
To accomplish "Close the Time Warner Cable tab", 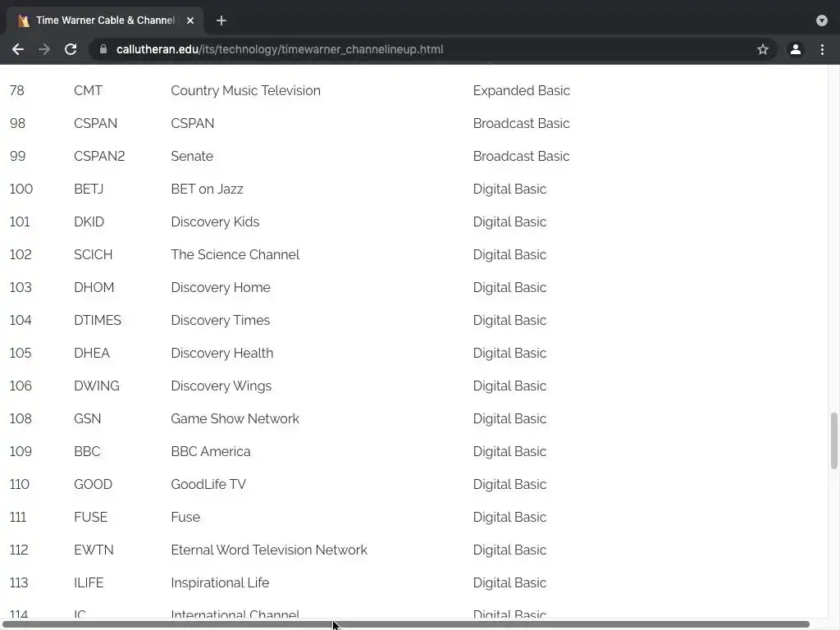I will pos(190,21).
